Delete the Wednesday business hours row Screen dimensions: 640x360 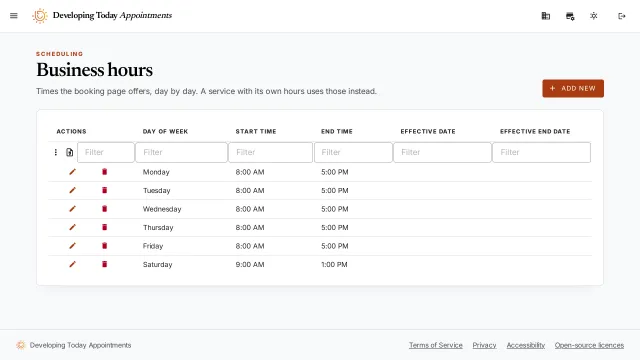point(104,209)
